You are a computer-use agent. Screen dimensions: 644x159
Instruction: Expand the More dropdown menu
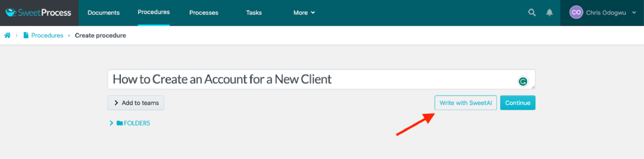tap(304, 13)
